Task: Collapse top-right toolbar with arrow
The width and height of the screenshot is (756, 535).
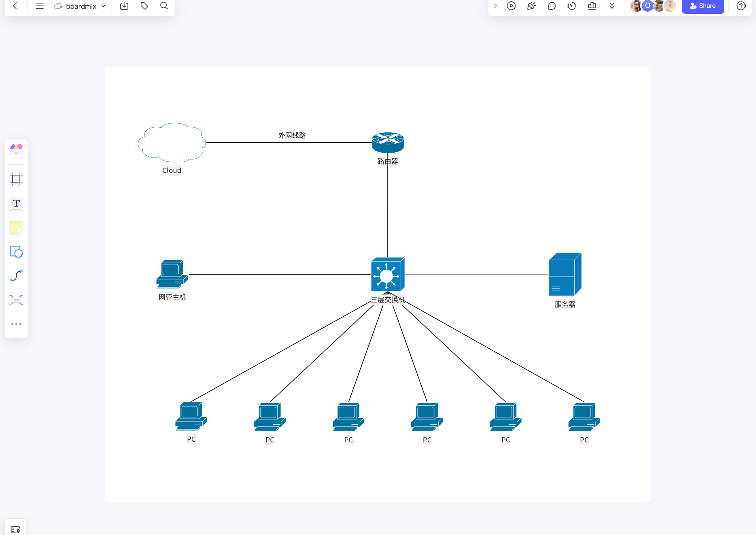Action: tap(495, 6)
